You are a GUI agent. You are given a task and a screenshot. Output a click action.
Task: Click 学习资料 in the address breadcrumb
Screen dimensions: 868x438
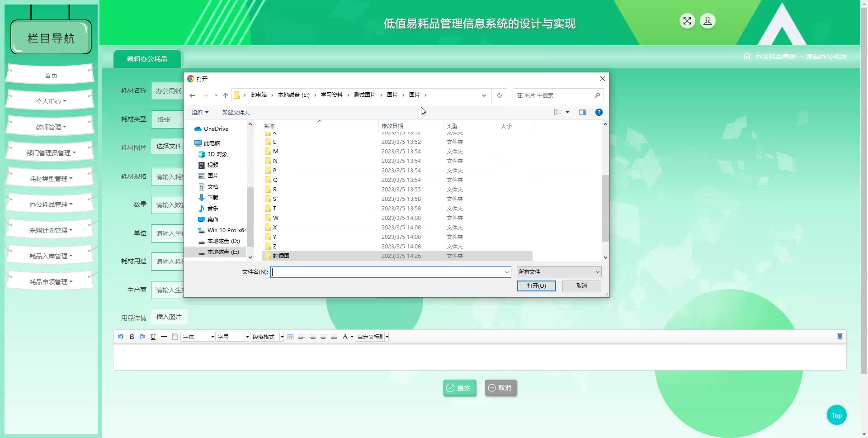pos(332,95)
